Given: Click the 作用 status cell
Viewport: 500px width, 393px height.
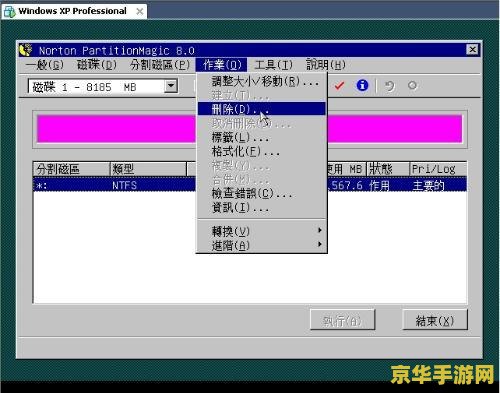Looking at the screenshot, I should [379, 185].
